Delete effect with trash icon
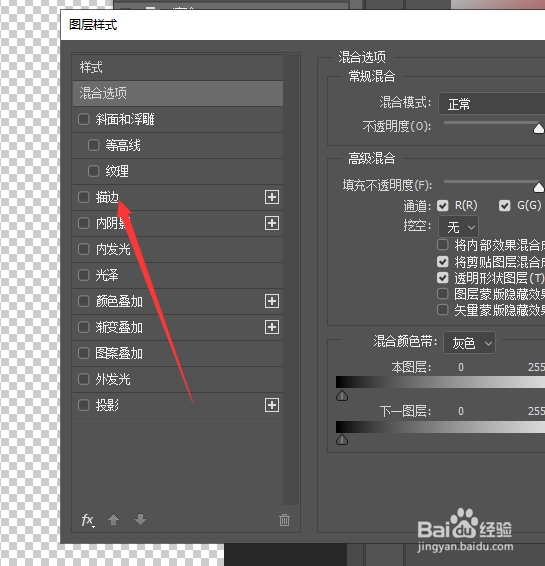 284,520
